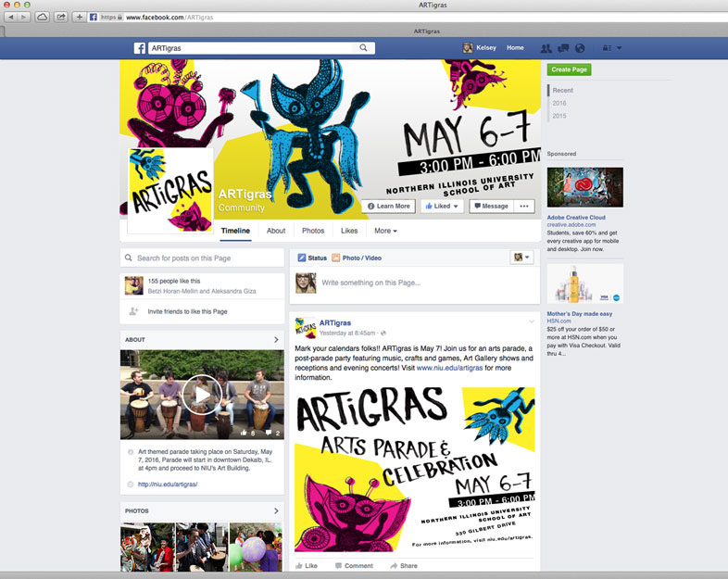728x579 pixels.
Task: Click the Search for posts on this Page field
Action: pyautogui.click(x=202, y=258)
